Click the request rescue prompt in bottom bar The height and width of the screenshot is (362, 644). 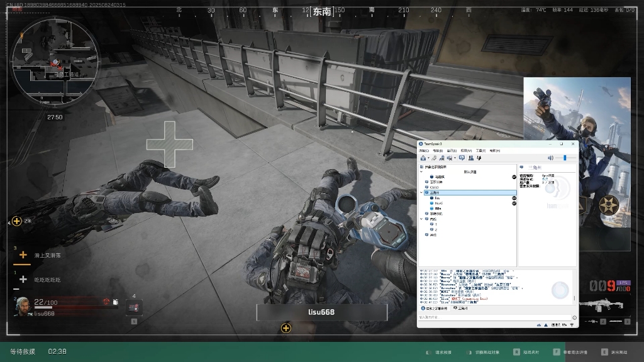click(x=438, y=352)
